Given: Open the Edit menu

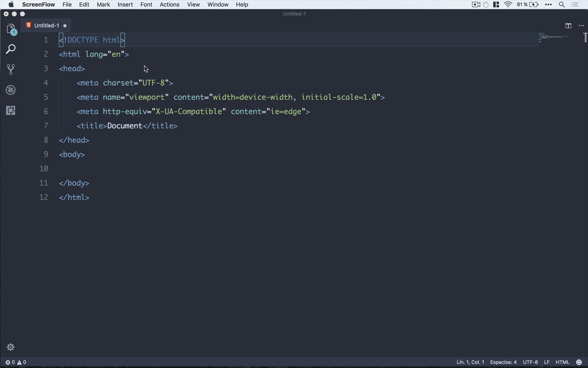Looking at the screenshot, I should 84,4.
